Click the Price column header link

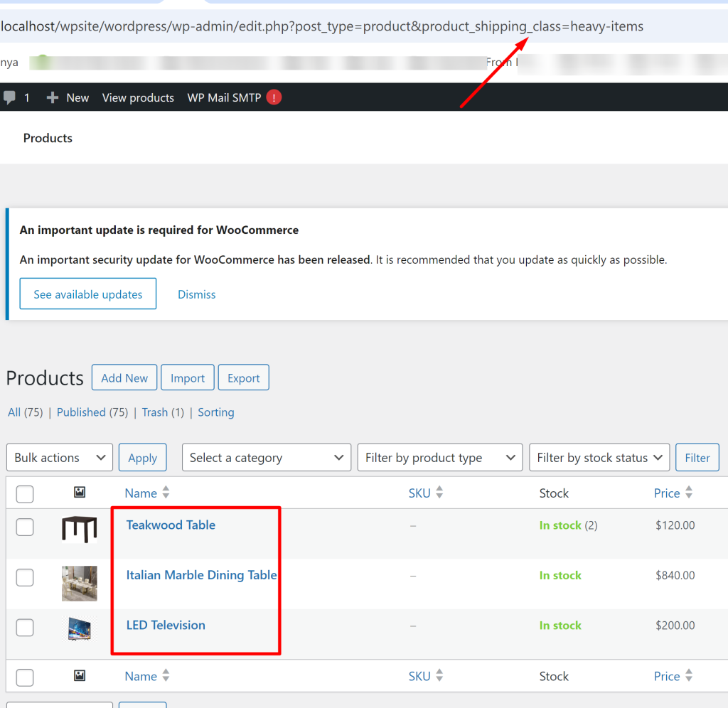coord(667,493)
